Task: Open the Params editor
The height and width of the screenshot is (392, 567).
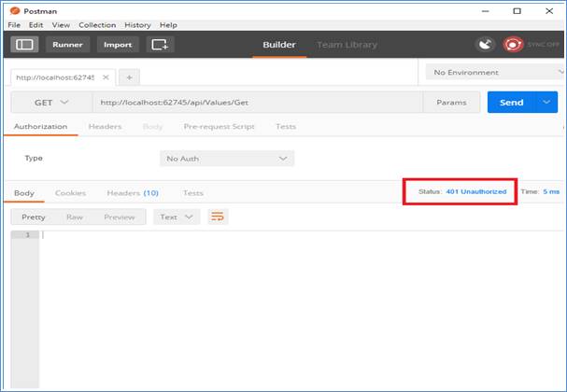Action: click(451, 103)
